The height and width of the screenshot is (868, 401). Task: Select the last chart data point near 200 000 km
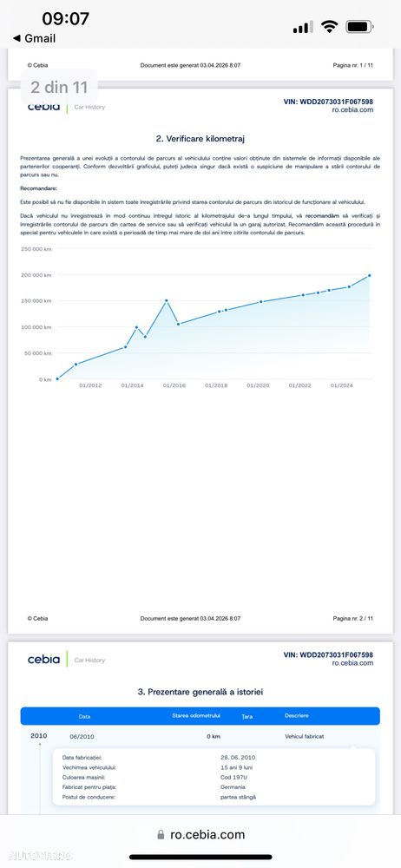(x=370, y=275)
